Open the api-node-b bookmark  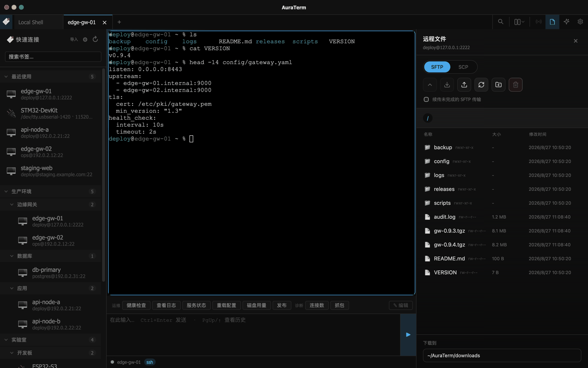pyautogui.click(x=50, y=324)
